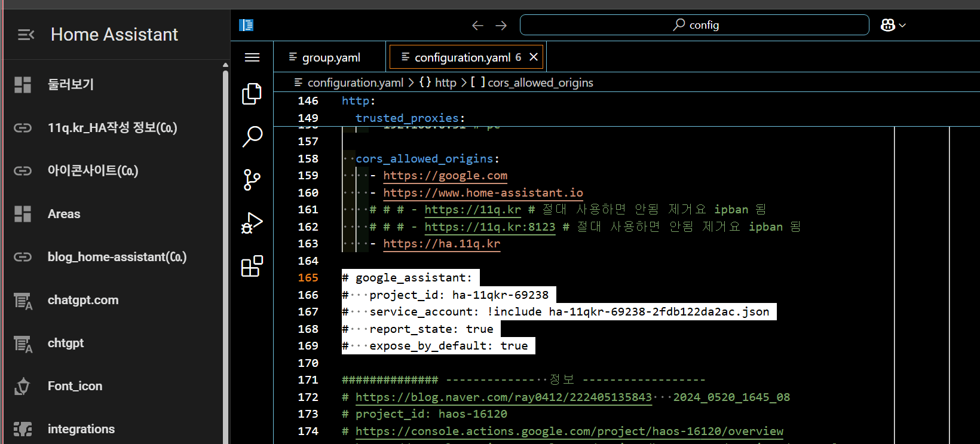Open the https://11q.kr:8123 link

(490, 227)
